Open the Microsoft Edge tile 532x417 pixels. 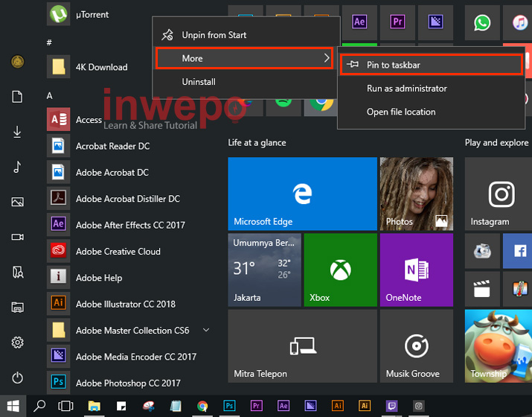(x=264, y=193)
